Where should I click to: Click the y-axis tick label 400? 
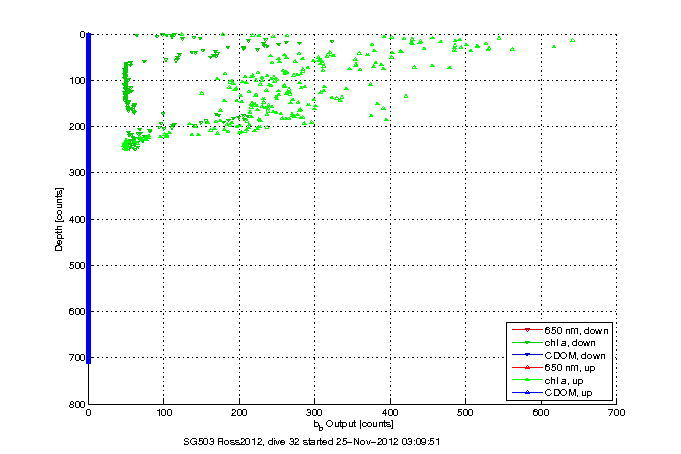(x=77, y=219)
